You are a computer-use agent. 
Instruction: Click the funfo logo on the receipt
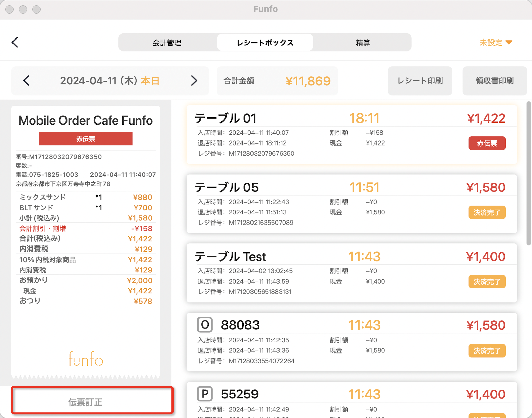point(86,359)
